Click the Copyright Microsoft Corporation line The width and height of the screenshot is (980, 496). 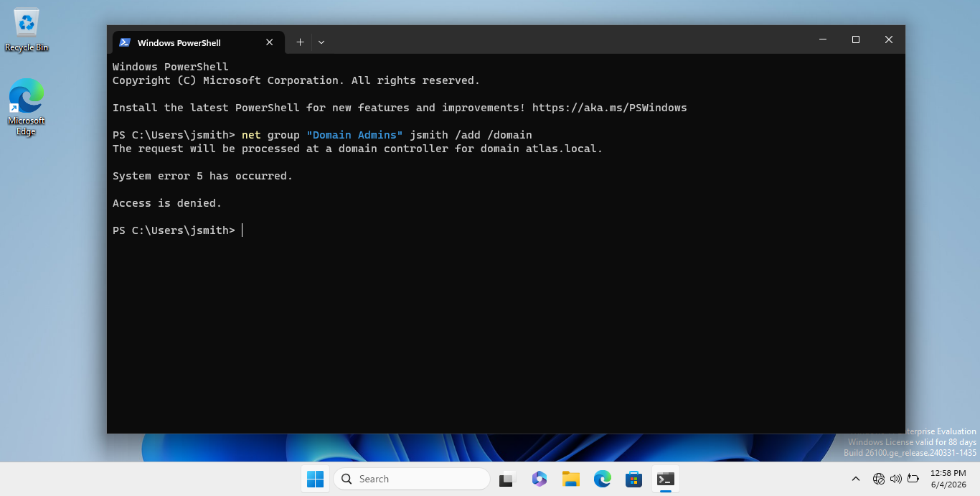[x=296, y=80]
